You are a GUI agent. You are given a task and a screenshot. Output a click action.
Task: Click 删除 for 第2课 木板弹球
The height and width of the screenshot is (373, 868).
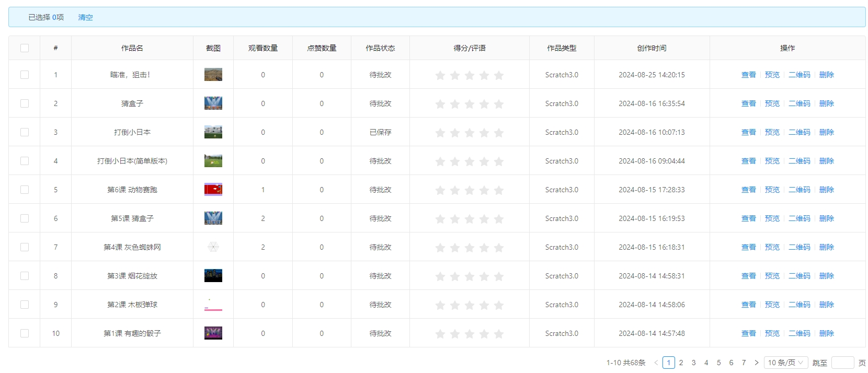coord(826,305)
